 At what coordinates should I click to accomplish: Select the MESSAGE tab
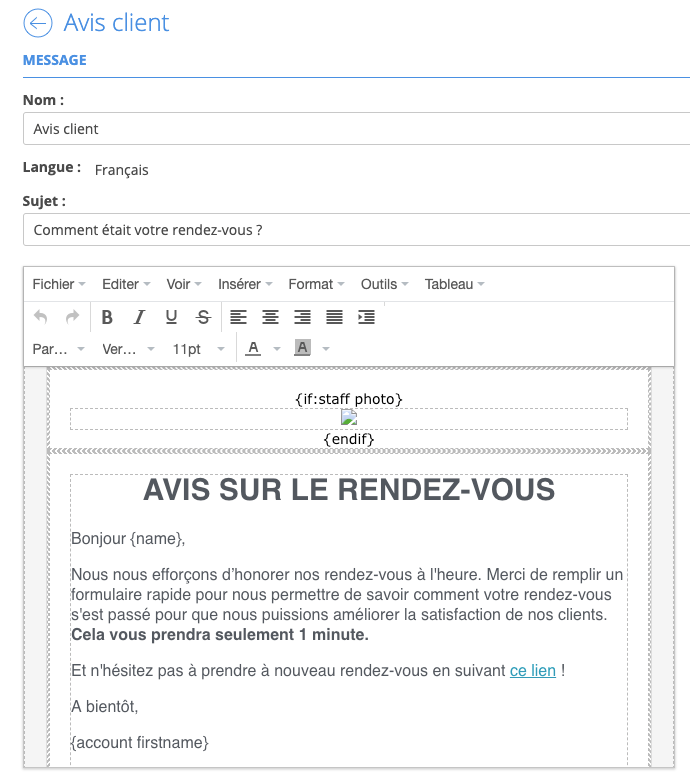[55, 60]
